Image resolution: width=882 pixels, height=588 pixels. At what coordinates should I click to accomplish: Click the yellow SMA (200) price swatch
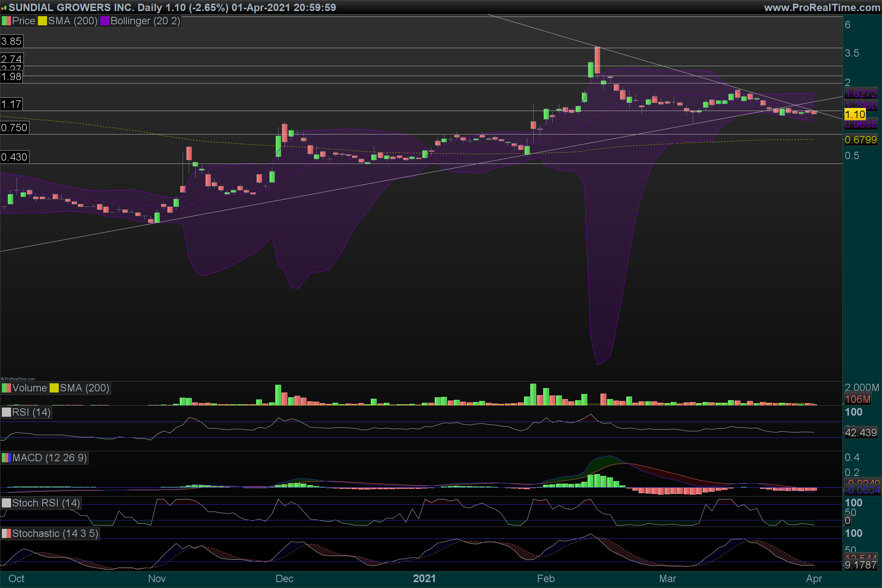click(x=42, y=21)
